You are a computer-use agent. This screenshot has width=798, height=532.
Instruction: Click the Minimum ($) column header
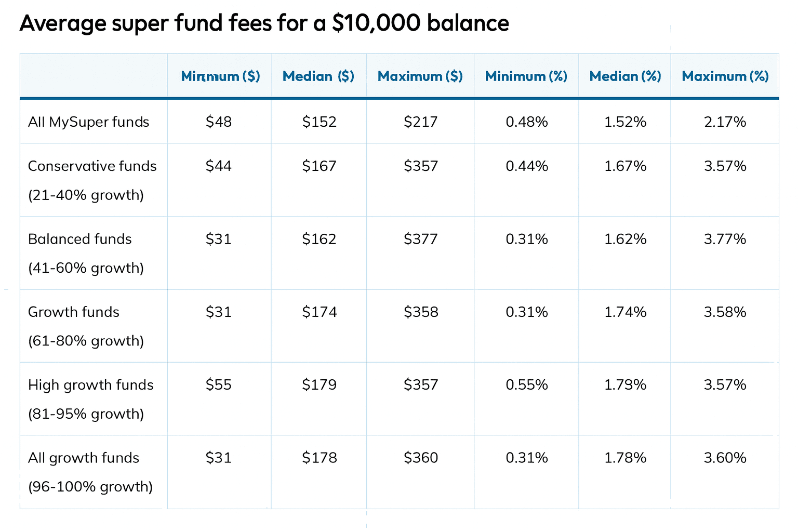220,76
